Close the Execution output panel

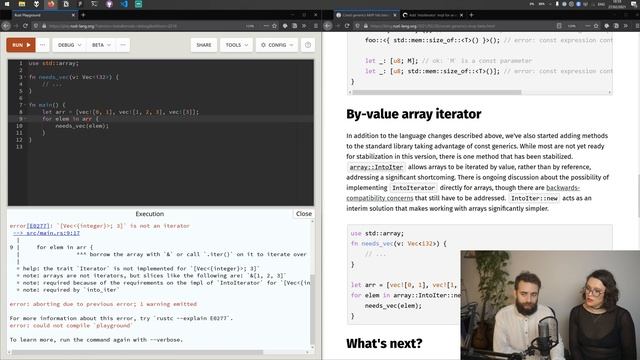pyautogui.click(x=303, y=213)
